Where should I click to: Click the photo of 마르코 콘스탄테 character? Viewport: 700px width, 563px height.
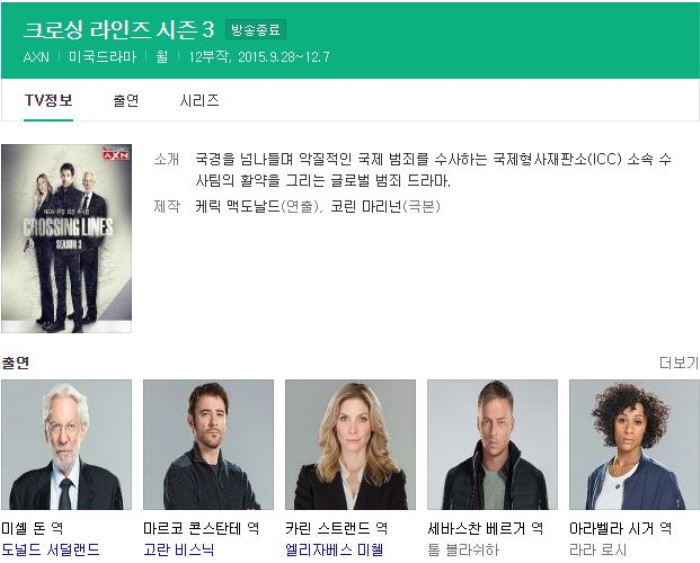coord(208,445)
